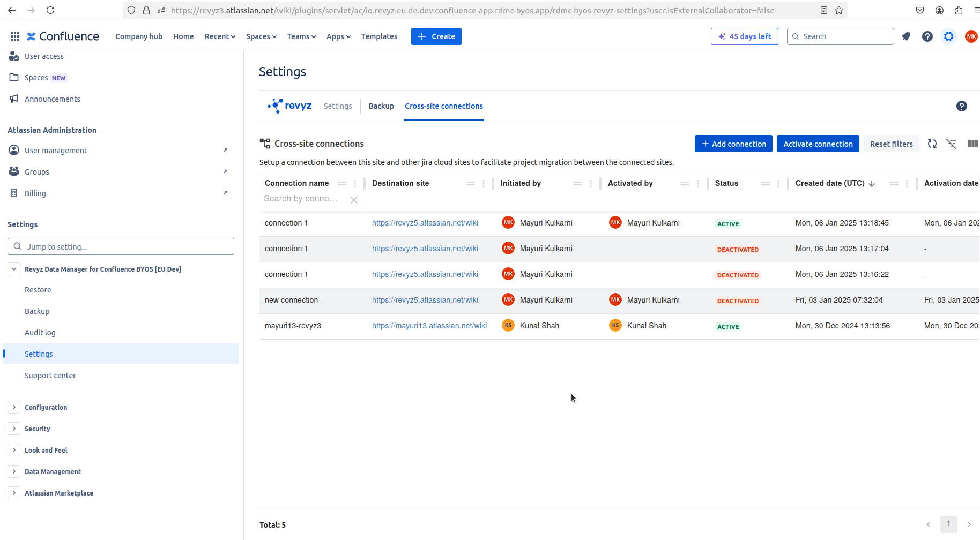
Task: Open the notifications bell
Action: (906, 36)
